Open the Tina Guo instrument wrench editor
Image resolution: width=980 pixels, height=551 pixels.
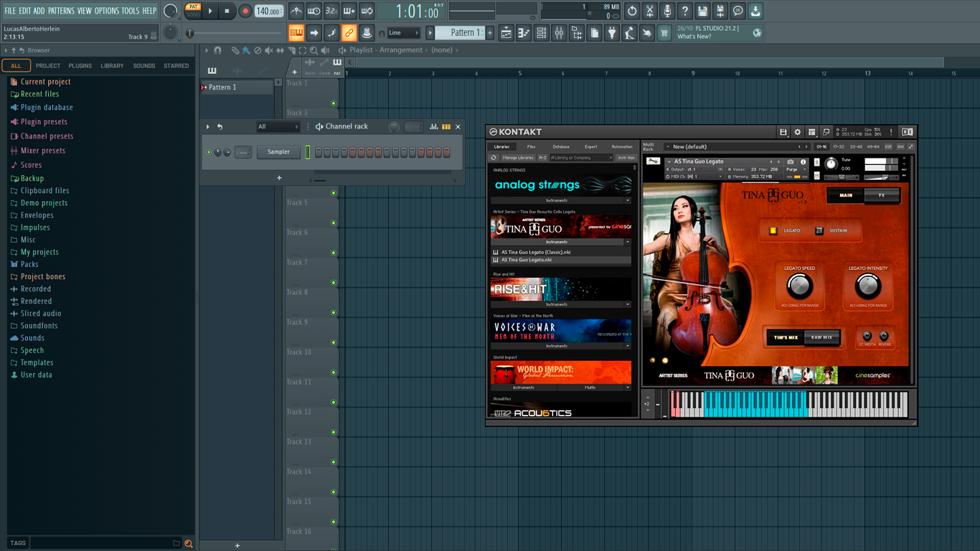[653, 161]
